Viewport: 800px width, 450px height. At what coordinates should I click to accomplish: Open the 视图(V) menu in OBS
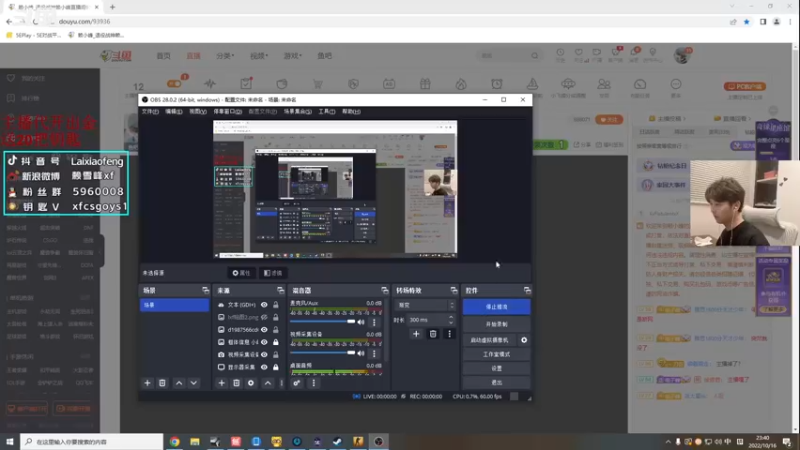pyautogui.click(x=198, y=111)
